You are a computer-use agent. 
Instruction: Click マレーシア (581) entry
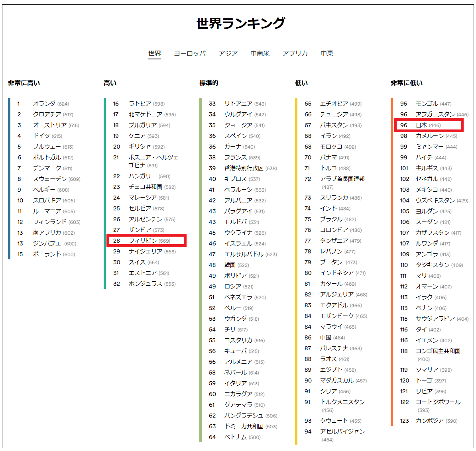pyautogui.click(x=149, y=198)
